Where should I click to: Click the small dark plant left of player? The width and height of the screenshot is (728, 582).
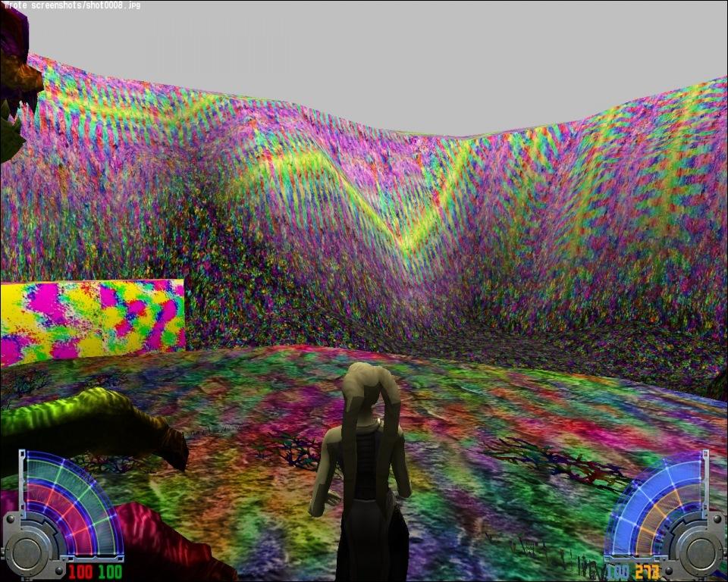pos(292,451)
